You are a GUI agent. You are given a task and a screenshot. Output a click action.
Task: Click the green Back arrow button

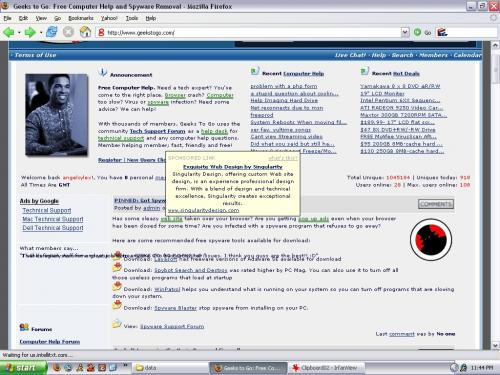(9, 32)
